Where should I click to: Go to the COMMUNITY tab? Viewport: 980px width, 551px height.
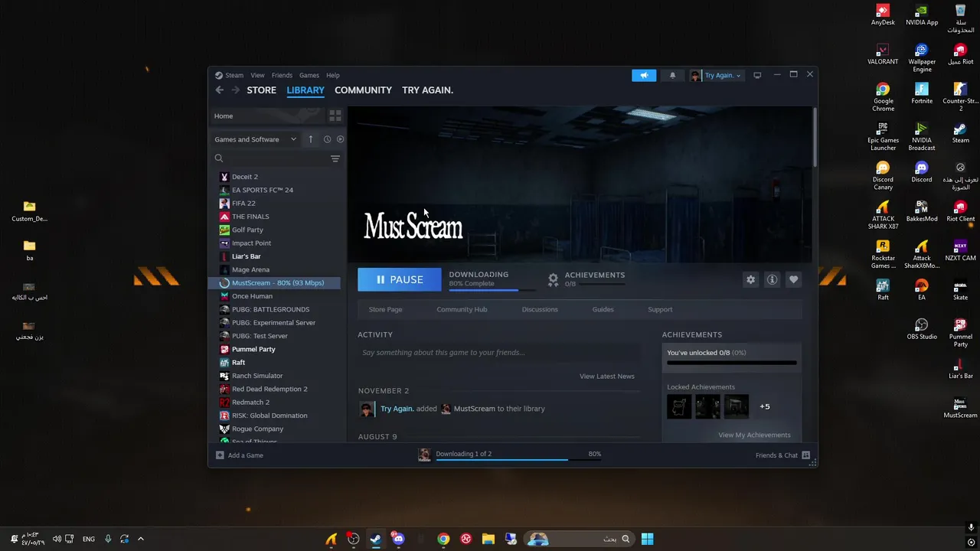[x=363, y=90]
